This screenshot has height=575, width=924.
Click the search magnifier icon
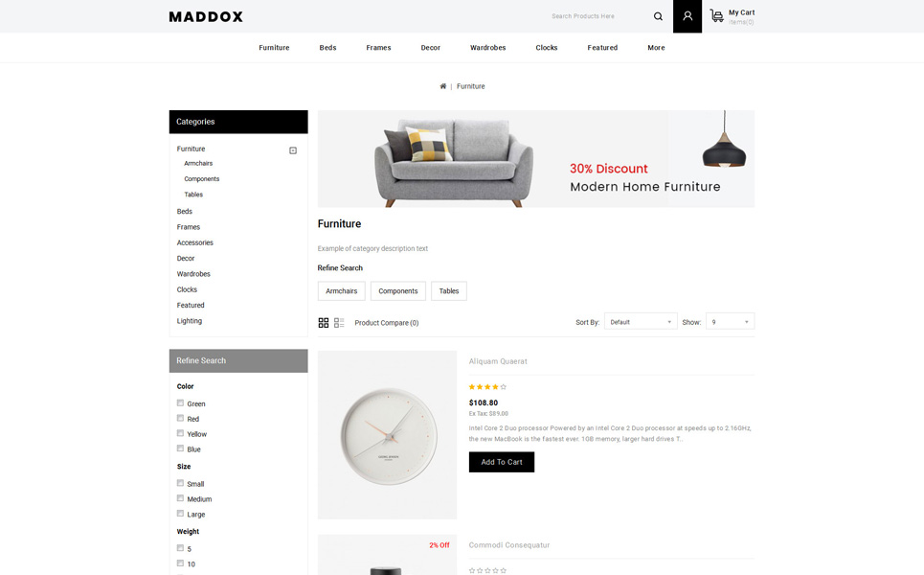click(658, 16)
